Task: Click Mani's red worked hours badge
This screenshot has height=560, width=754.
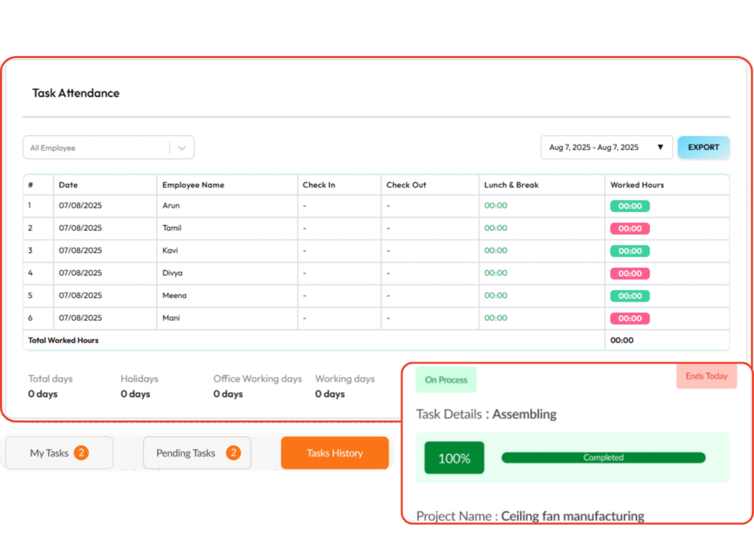Action: (630, 319)
